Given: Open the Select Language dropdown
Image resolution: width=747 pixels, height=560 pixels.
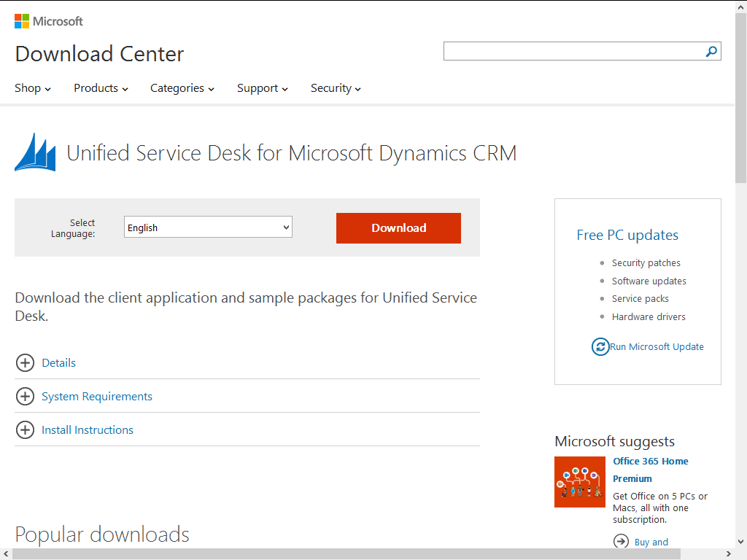Looking at the screenshot, I should (208, 227).
